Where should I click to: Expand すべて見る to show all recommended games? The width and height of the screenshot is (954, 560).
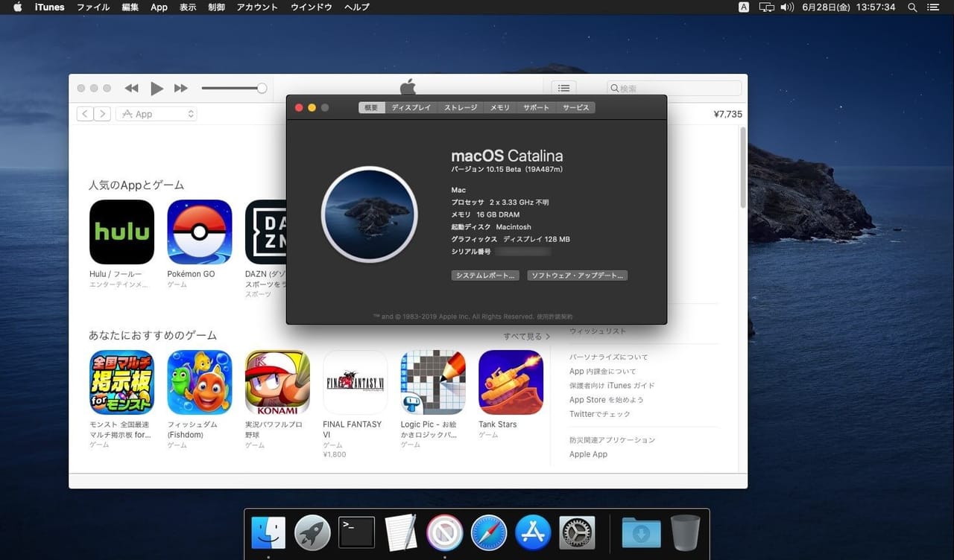[x=527, y=336]
